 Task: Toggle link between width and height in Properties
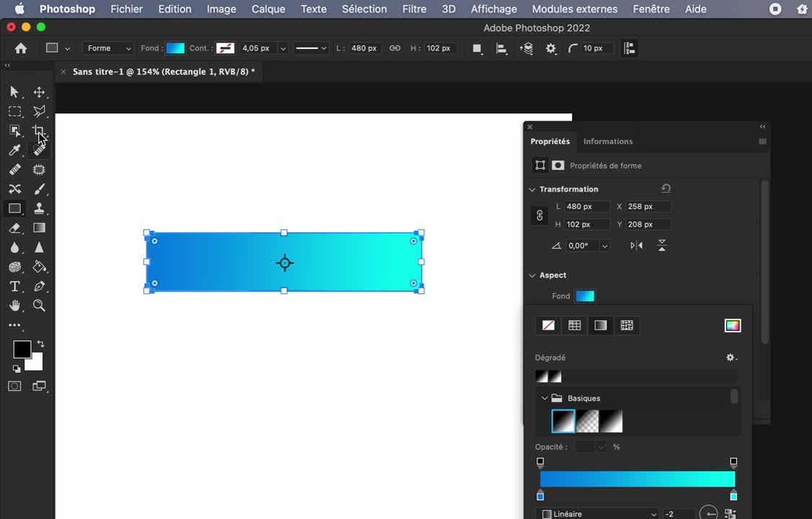click(x=539, y=216)
